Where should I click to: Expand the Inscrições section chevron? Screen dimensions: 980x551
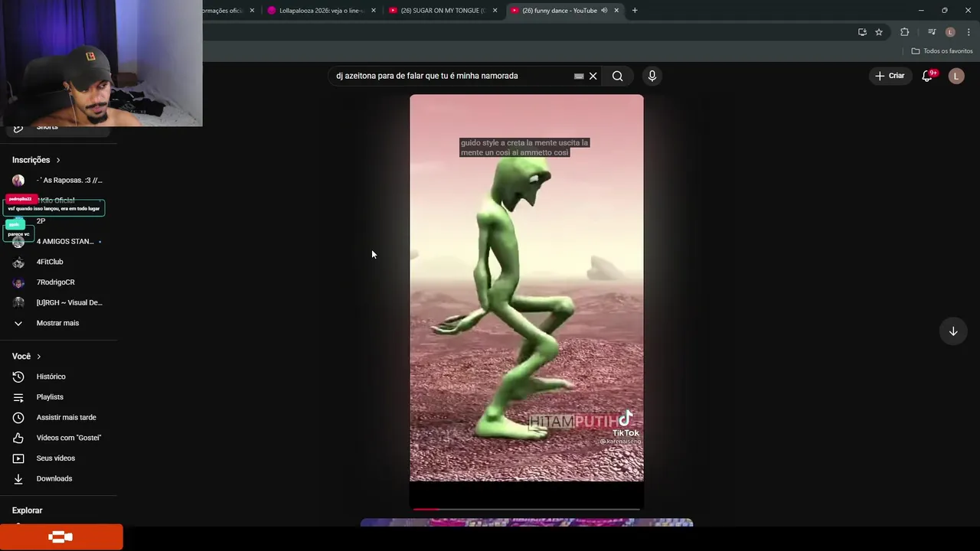(x=57, y=160)
